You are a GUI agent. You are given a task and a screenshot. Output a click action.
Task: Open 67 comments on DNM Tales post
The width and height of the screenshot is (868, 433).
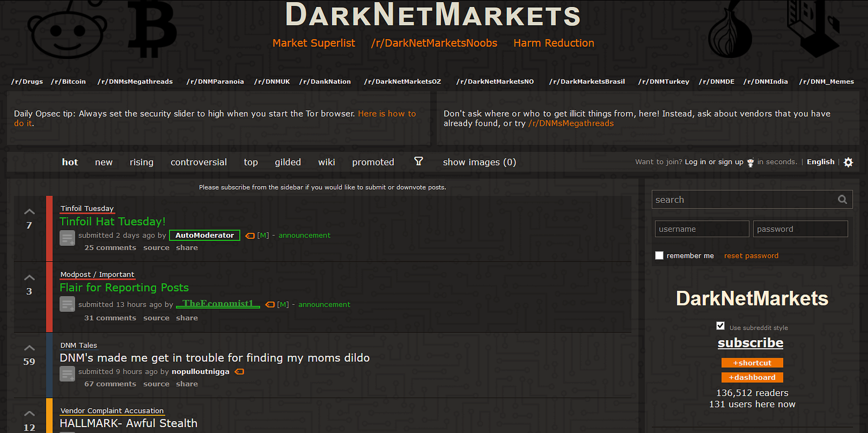coord(110,384)
